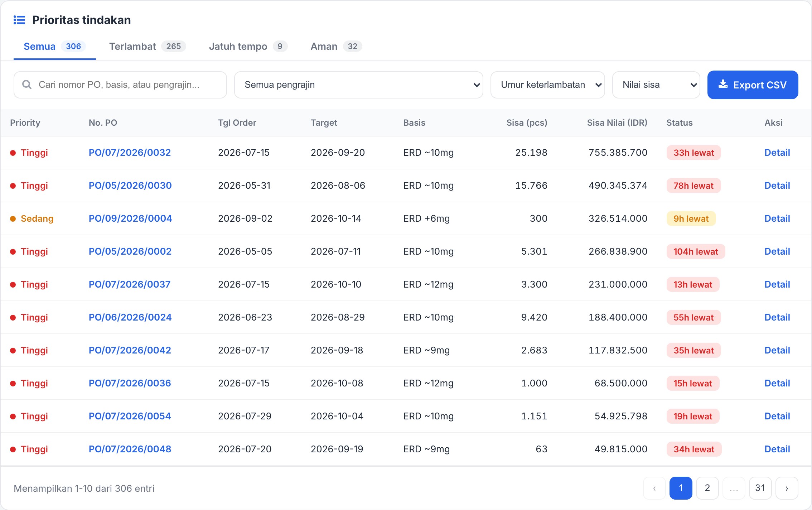Image resolution: width=812 pixels, height=510 pixels.
Task: Click the magnifier icon in search box
Action: (27, 85)
